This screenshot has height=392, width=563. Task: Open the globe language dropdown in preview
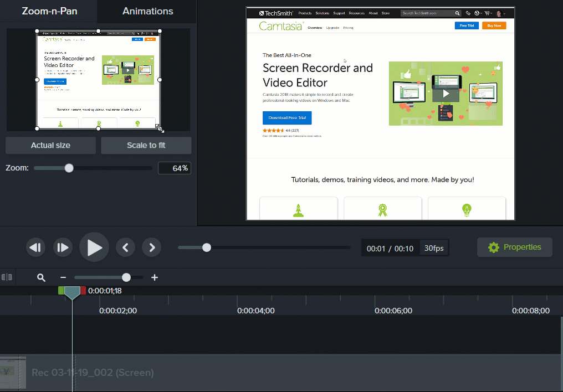pyautogui.click(x=478, y=13)
